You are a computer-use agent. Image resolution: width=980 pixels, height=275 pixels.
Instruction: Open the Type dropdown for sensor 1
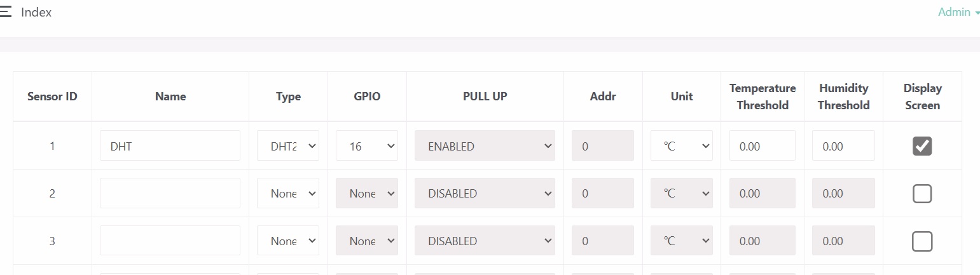[288, 146]
